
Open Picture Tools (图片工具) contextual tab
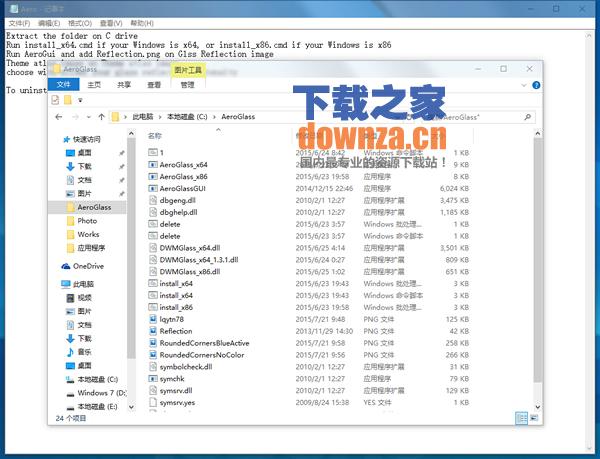[188, 70]
